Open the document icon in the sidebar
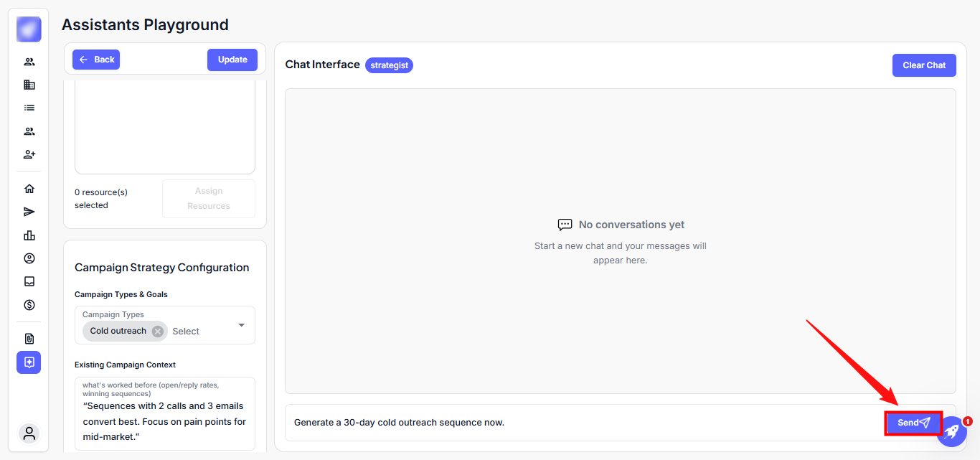The height and width of the screenshot is (460, 980). coord(29,339)
